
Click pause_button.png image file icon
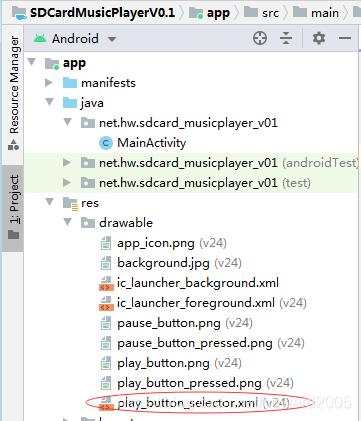106,323
